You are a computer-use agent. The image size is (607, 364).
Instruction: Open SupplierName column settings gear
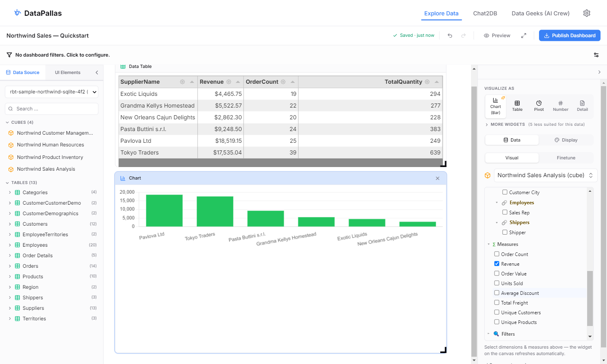click(x=183, y=82)
